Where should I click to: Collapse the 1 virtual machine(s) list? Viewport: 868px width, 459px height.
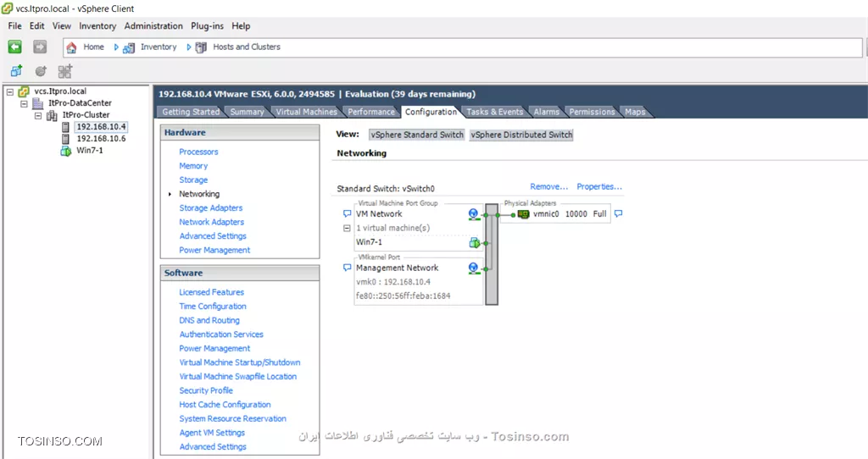coord(347,228)
